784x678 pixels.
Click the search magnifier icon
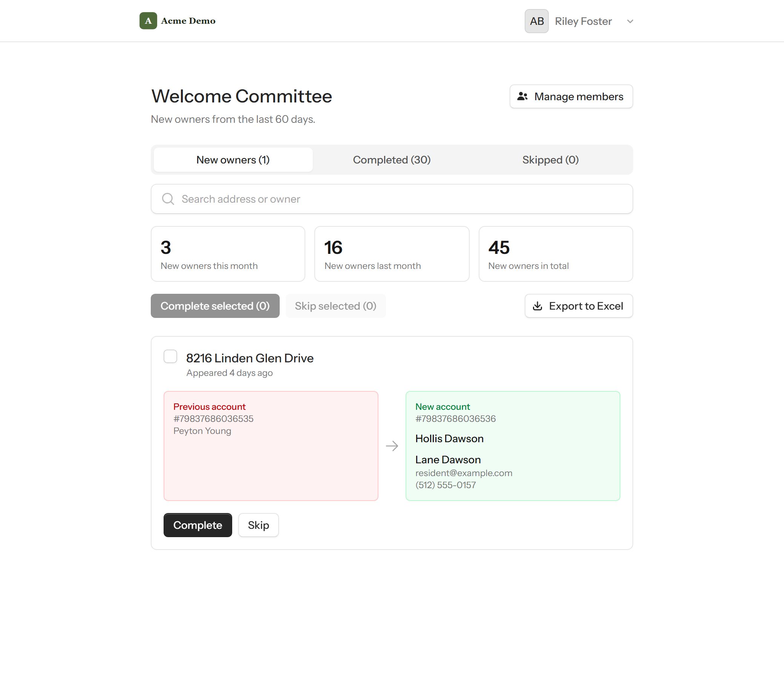click(168, 199)
